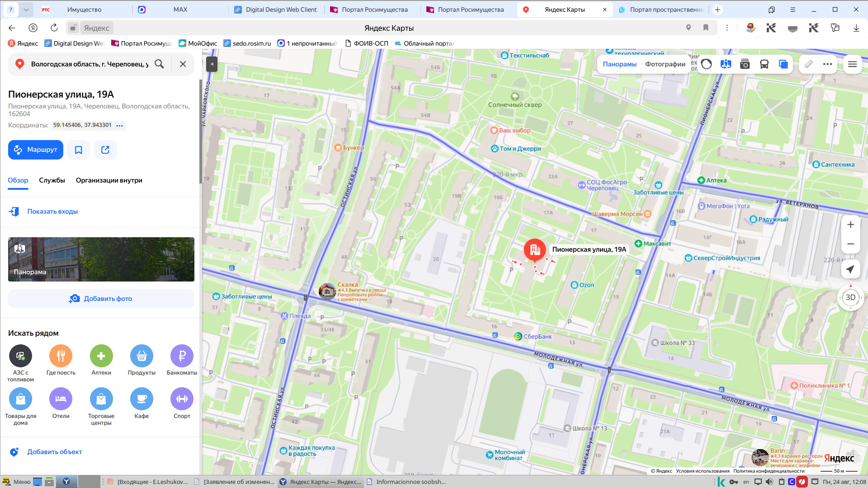Search nearby Банкоматы
Viewport: 868px width, 488px height.
click(182, 360)
